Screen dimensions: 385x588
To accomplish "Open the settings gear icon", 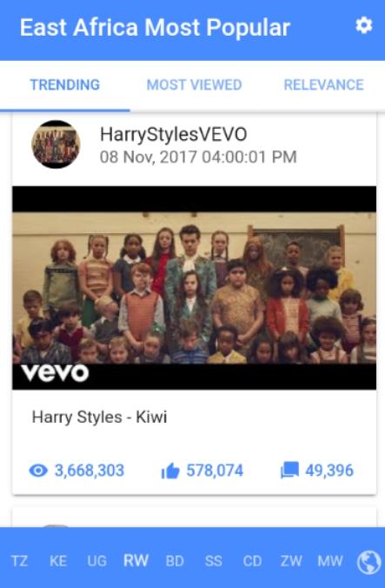I will 363,26.
